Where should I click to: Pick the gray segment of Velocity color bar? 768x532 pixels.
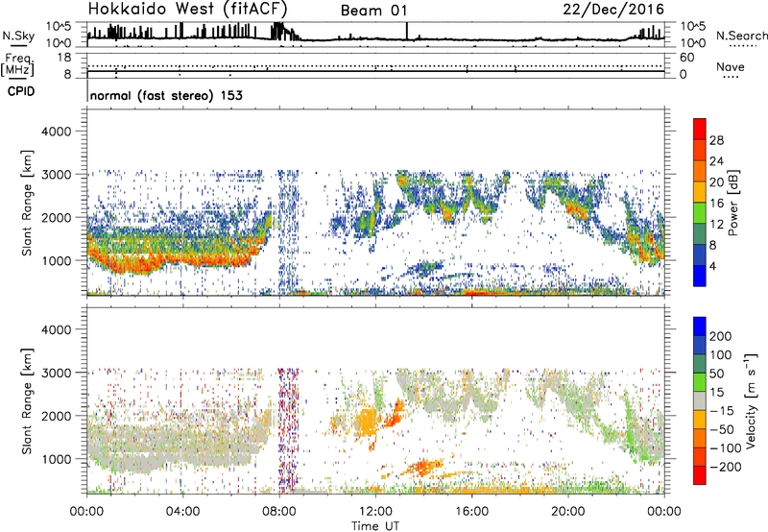700,401
